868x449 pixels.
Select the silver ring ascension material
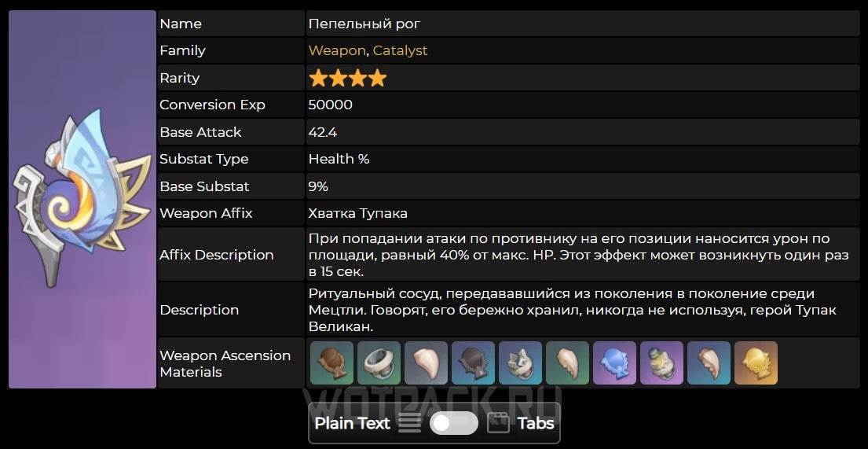[x=379, y=363]
